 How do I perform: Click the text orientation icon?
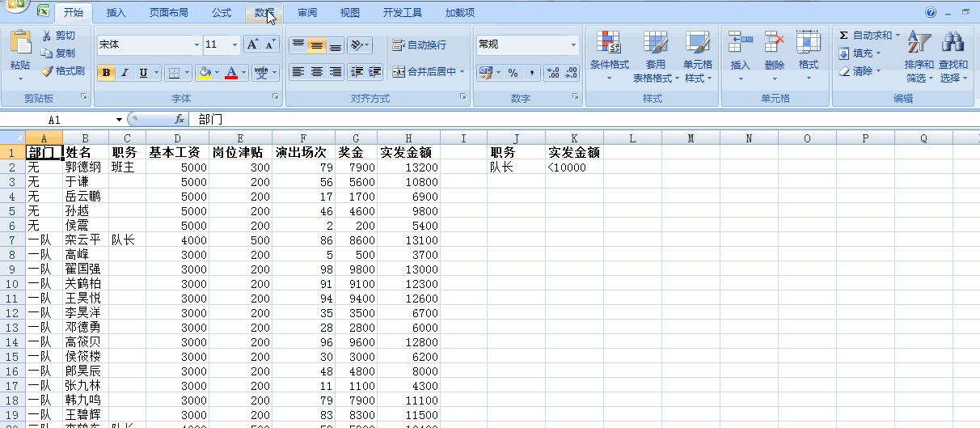click(356, 45)
